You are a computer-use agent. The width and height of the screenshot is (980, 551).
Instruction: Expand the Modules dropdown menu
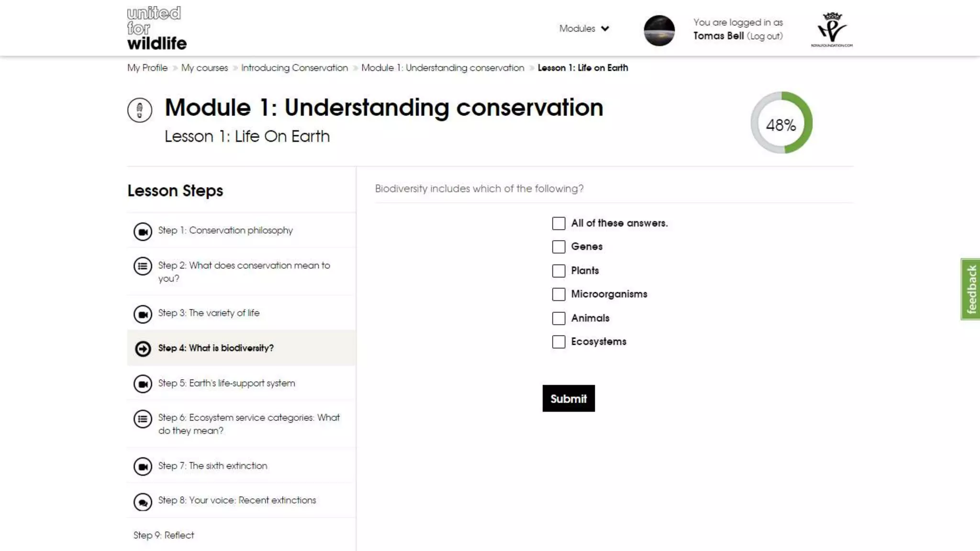click(584, 29)
